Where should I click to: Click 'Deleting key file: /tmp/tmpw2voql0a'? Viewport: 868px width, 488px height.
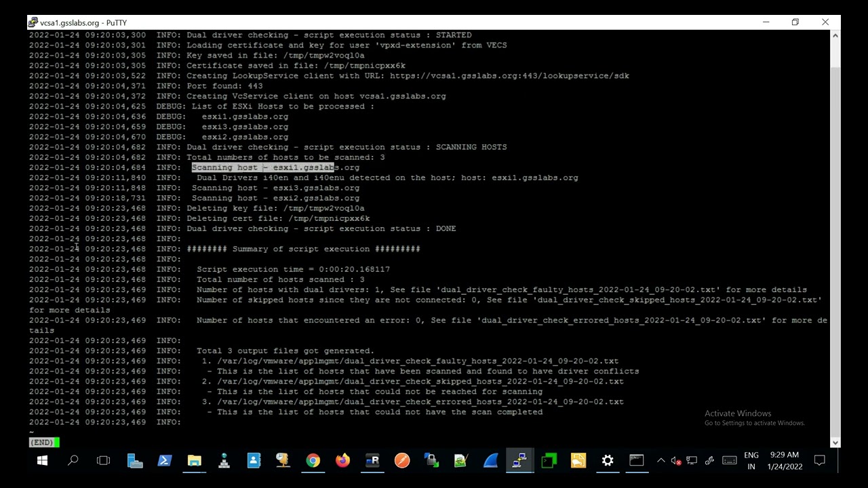275,208
